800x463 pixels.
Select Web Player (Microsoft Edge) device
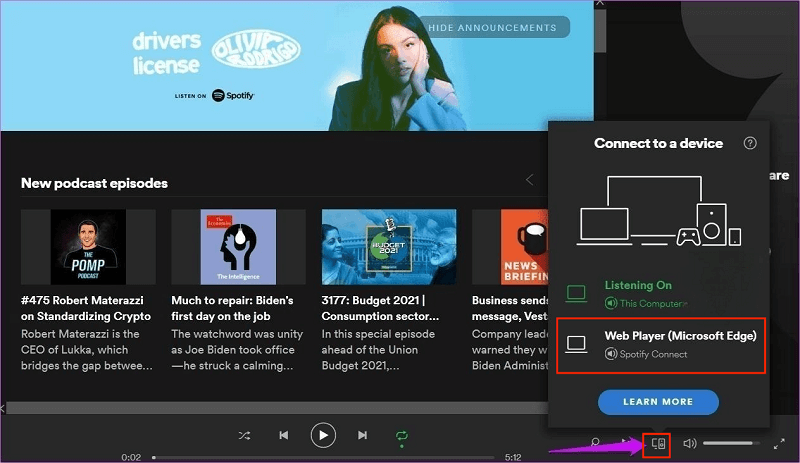pyautogui.click(x=658, y=344)
